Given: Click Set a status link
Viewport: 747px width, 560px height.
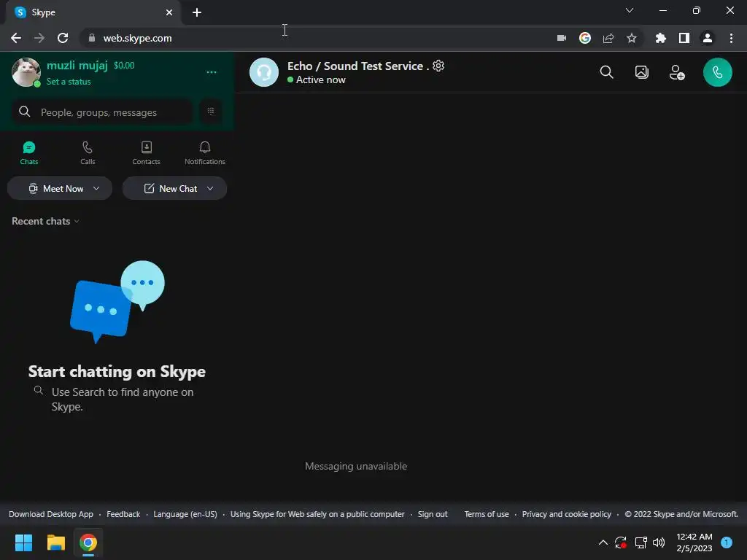Looking at the screenshot, I should click(x=69, y=82).
